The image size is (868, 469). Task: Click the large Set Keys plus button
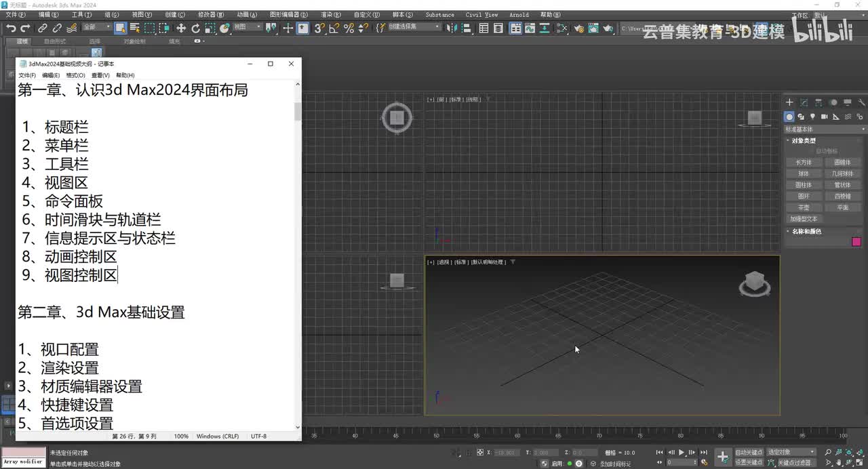tap(724, 457)
